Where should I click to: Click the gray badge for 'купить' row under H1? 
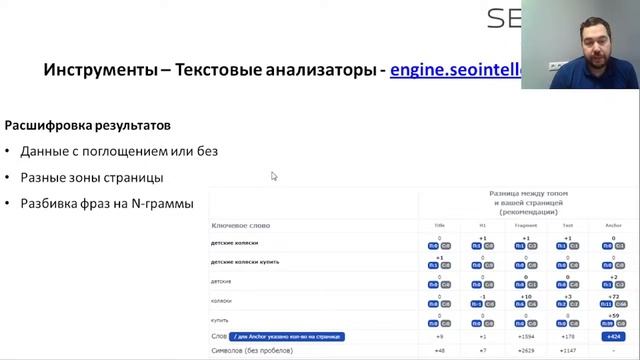point(489,323)
